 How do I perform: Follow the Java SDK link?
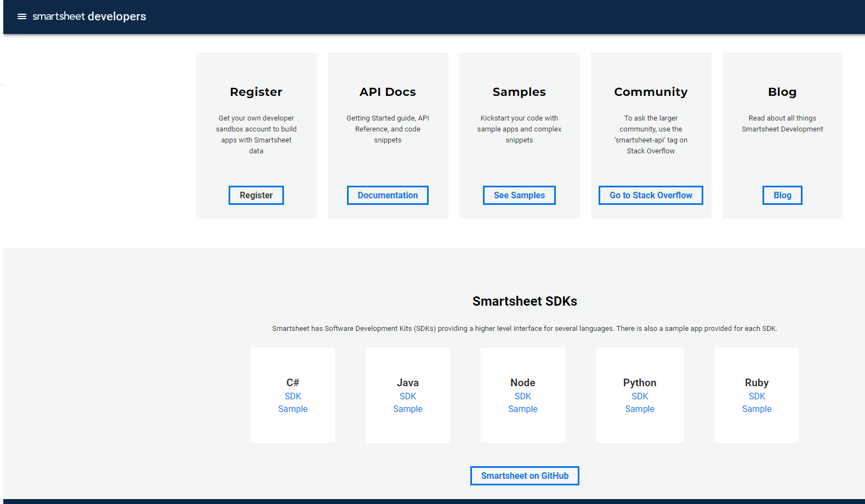click(408, 396)
